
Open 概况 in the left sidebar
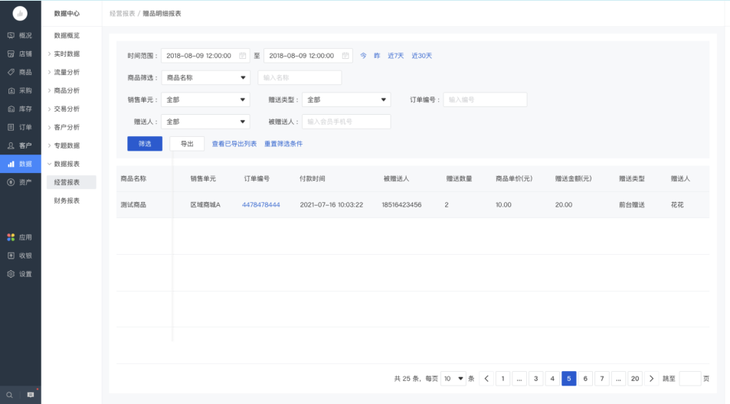20,35
